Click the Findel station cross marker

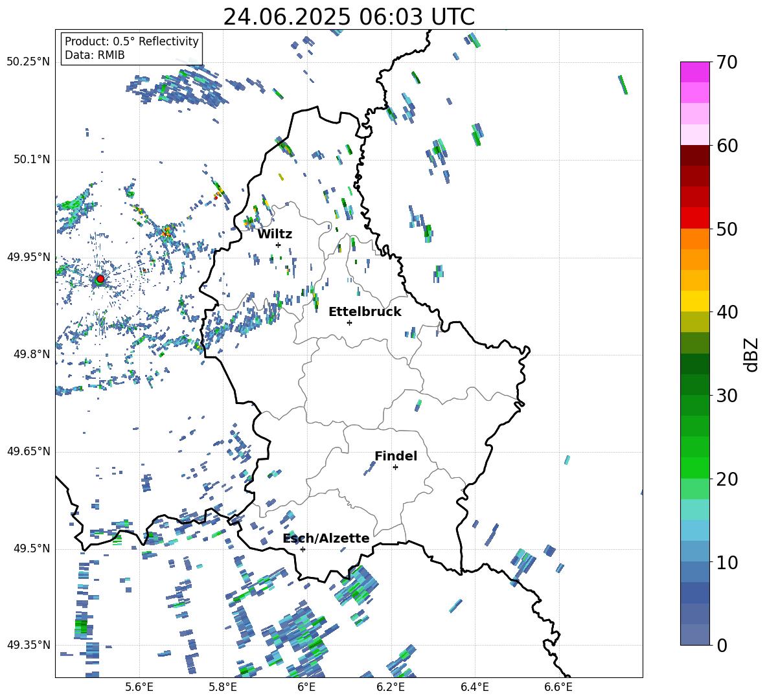(395, 468)
